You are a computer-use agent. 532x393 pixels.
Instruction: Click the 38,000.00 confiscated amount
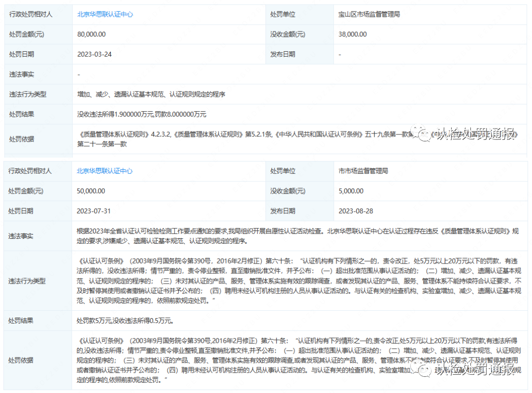(352, 34)
